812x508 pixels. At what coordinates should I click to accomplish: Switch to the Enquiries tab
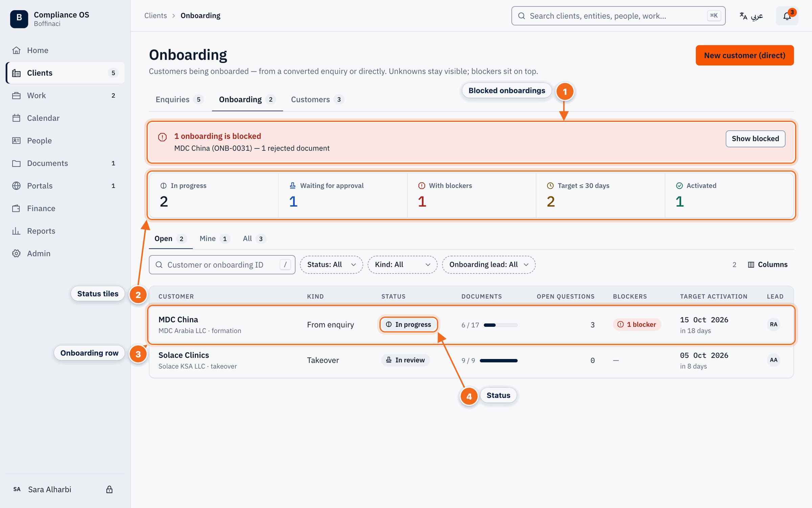tap(179, 100)
